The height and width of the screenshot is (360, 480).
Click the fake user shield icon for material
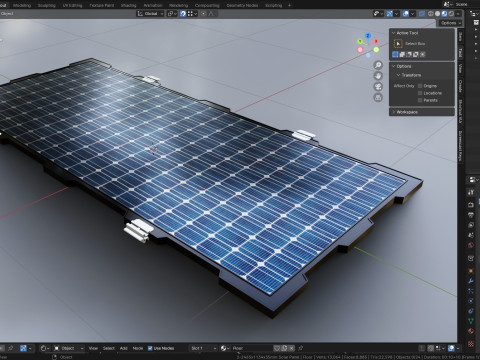[277, 348]
